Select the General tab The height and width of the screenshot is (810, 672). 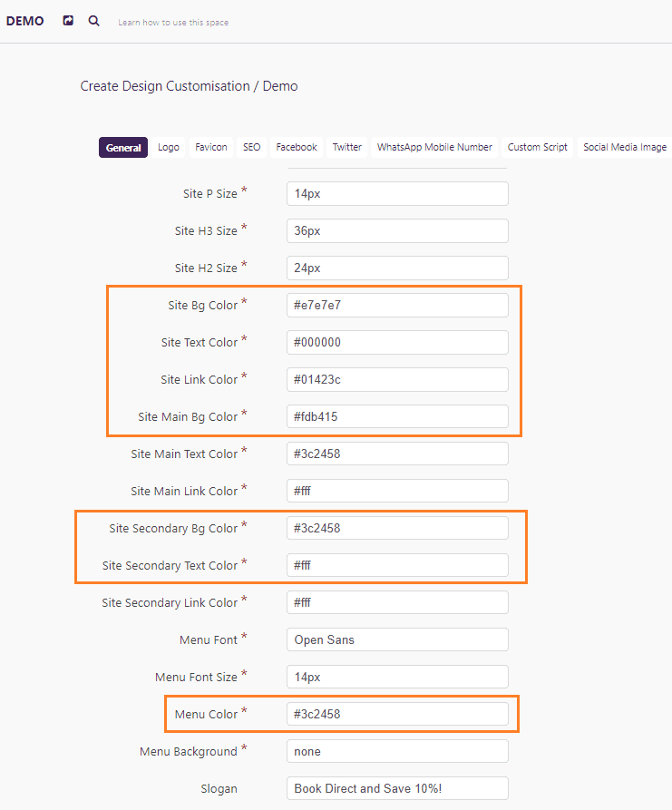[123, 147]
